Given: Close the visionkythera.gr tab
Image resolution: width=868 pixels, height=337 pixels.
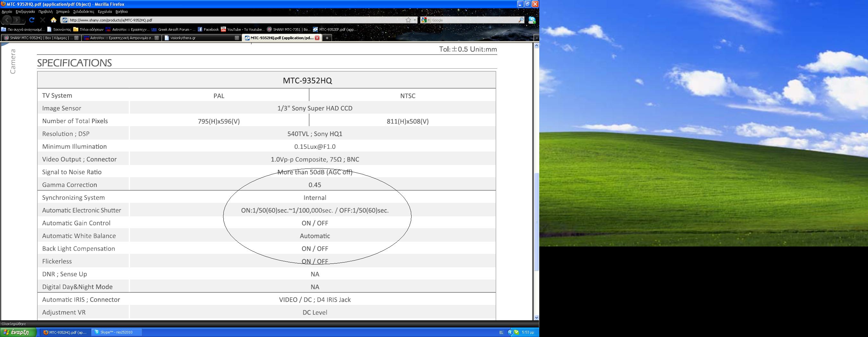Looking at the screenshot, I should coord(237,38).
